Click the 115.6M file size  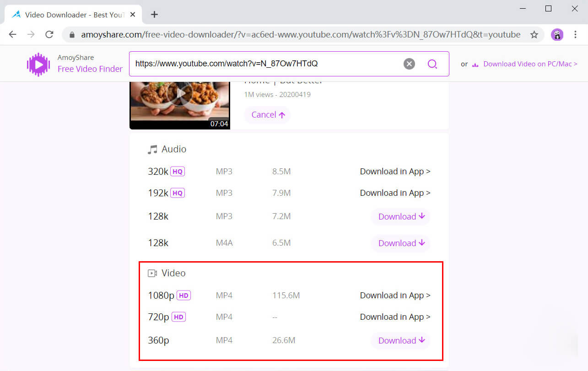coord(286,296)
